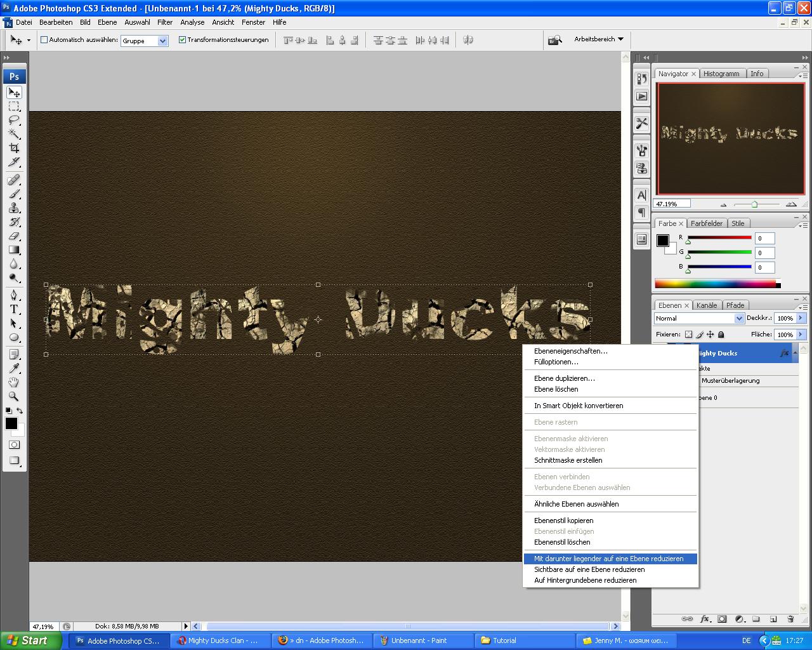Select the Magic Wand tool

(14, 134)
